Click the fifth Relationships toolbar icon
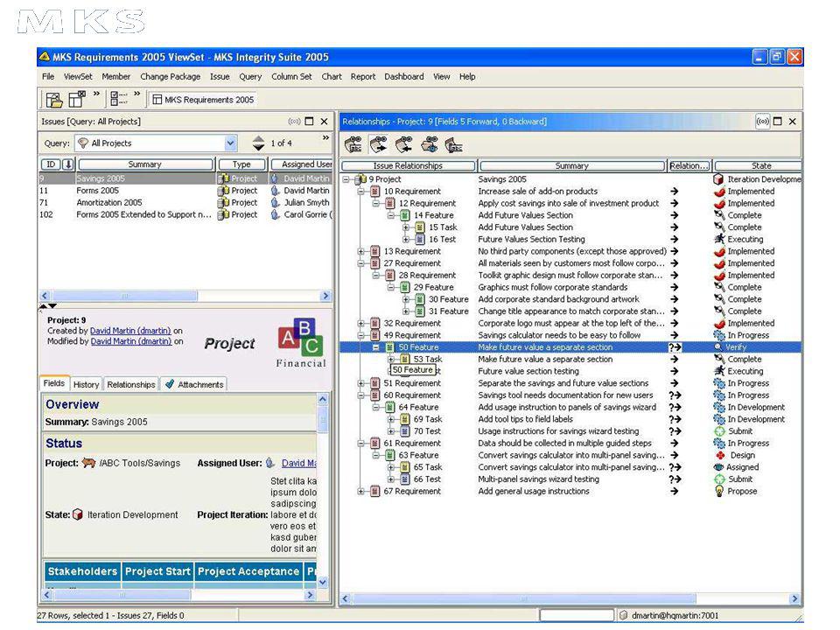The height and width of the screenshot is (630, 840). 453,144
